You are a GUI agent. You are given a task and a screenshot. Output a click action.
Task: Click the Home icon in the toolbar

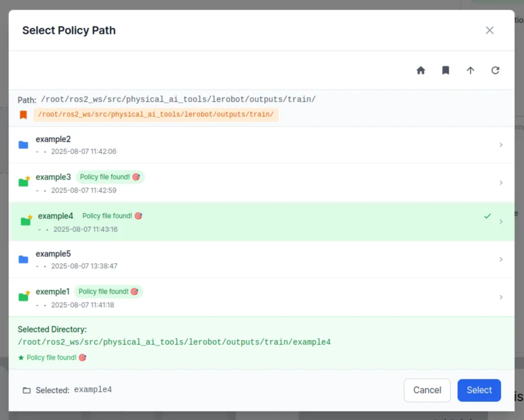pyautogui.click(x=421, y=70)
